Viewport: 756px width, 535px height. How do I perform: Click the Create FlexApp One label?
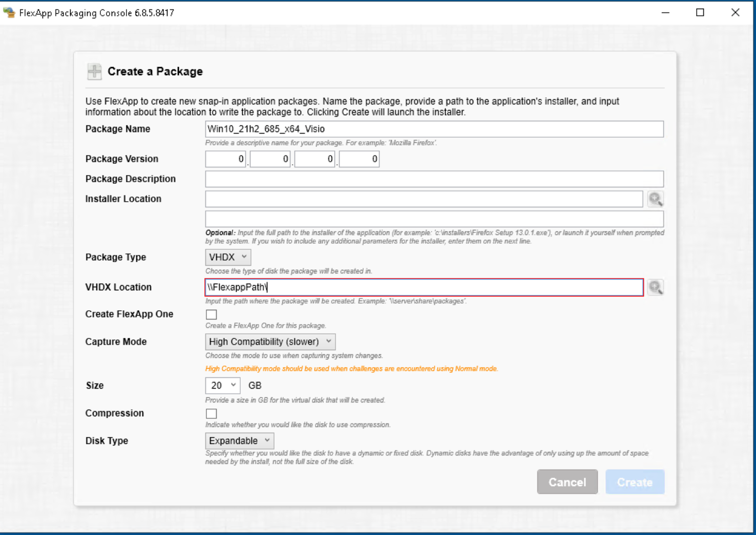click(129, 314)
